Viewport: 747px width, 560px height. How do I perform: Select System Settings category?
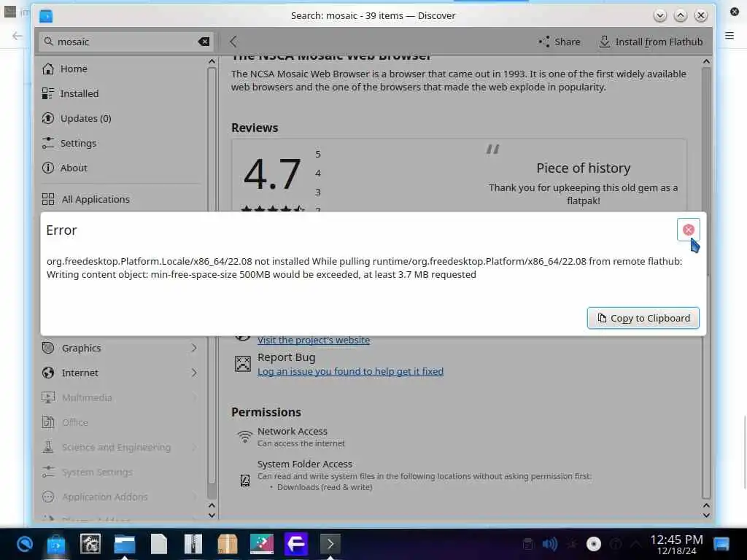[x=122, y=472]
